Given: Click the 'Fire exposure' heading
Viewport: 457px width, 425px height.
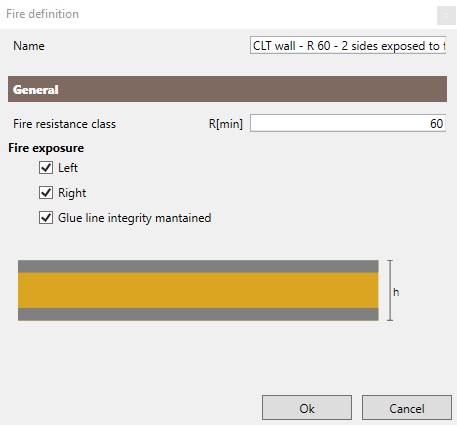Looking at the screenshot, I should click(46, 148).
